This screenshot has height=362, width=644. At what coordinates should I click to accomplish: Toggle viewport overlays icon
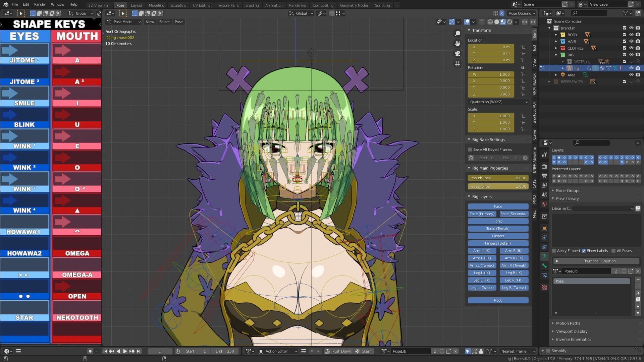[x=467, y=22]
